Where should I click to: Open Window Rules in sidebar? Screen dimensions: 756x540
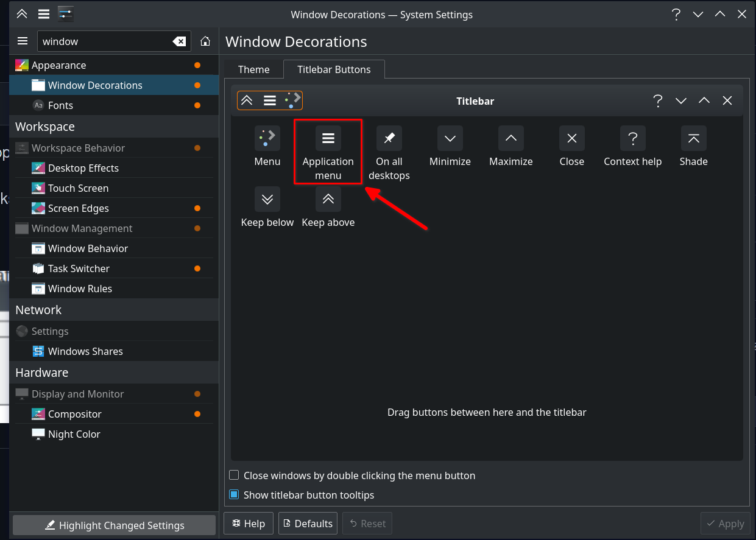coord(114,289)
